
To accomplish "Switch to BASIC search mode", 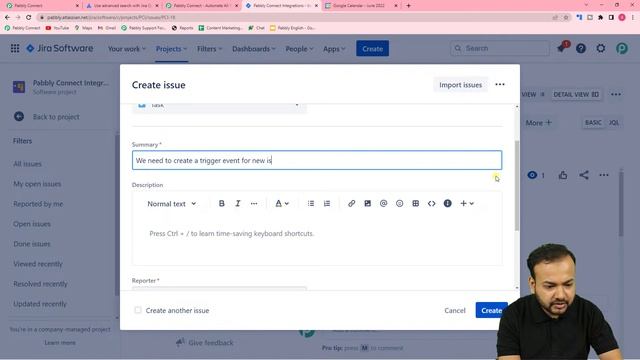I will [x=593, y=123].
